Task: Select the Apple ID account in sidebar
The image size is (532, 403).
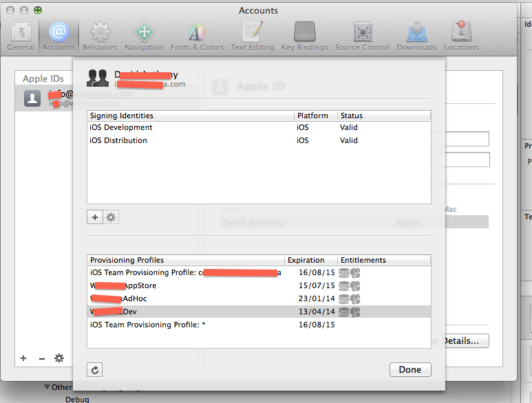Action: coord(44,98)
